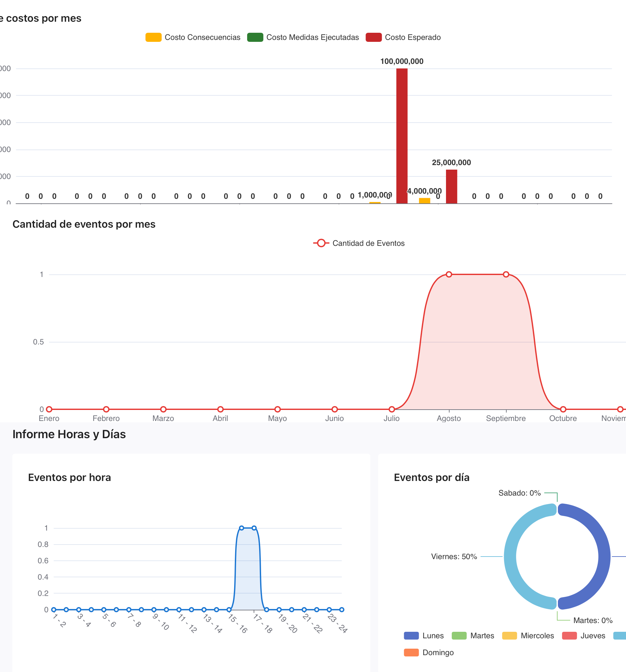Click the Viernes light blue donut segment
This screenshot has width=626, height=672.
coord(511,557)
